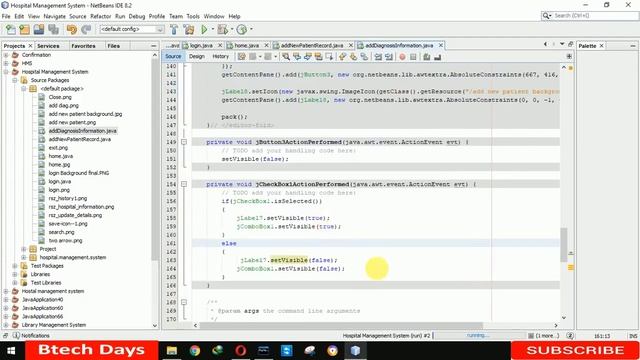
Task: Open Opera from the Windows taskbar
Action: [x=241, y=350]
